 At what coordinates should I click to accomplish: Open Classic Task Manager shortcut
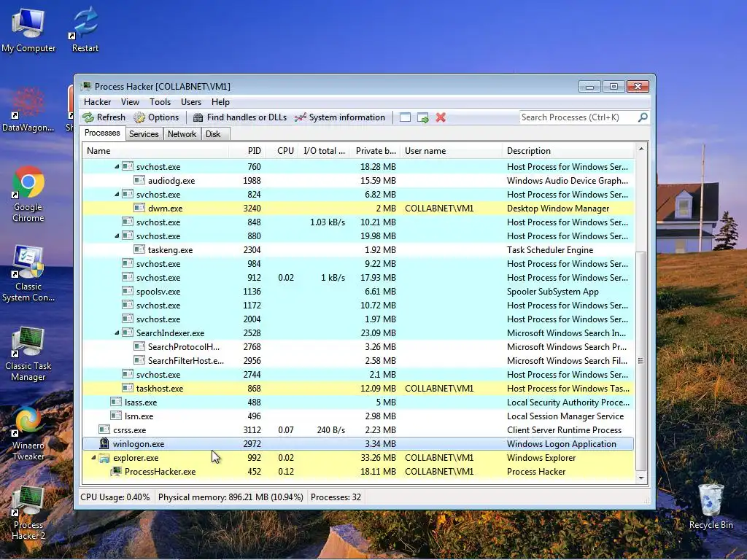click(x=28, y=354)
